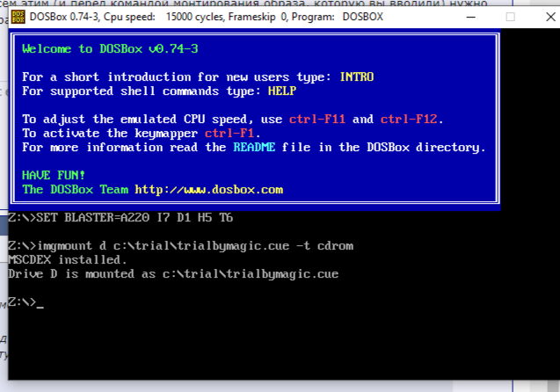
Task: Click the cyan README word
Action: 254,147
